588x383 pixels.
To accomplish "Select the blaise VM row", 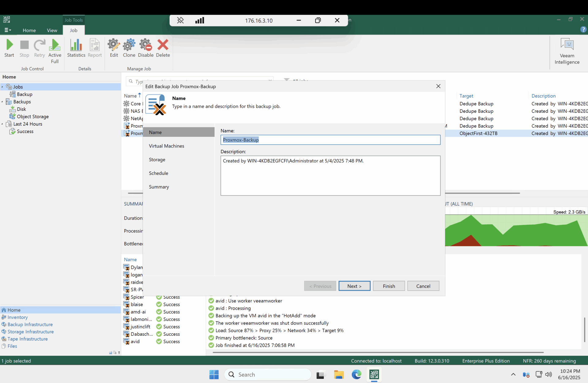I will pyautogui.click(x=164, y=304).
